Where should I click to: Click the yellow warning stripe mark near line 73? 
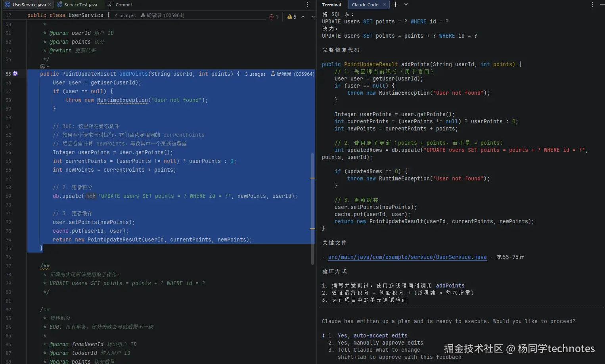312,229
